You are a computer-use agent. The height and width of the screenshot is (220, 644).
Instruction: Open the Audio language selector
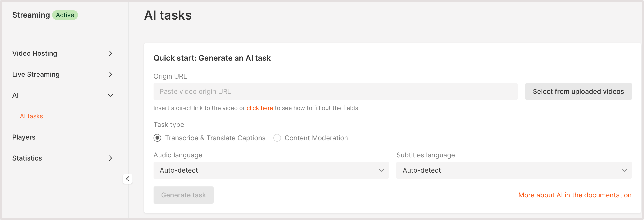[x=271, y=170]
